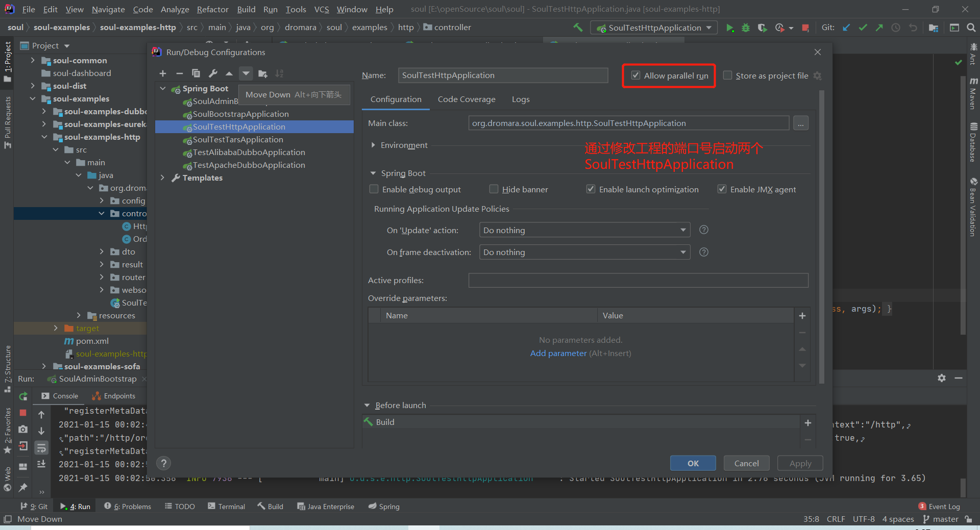980x530 pixels.
Task: Browse main class with ellipsis button
Action: tap(801, 123)
